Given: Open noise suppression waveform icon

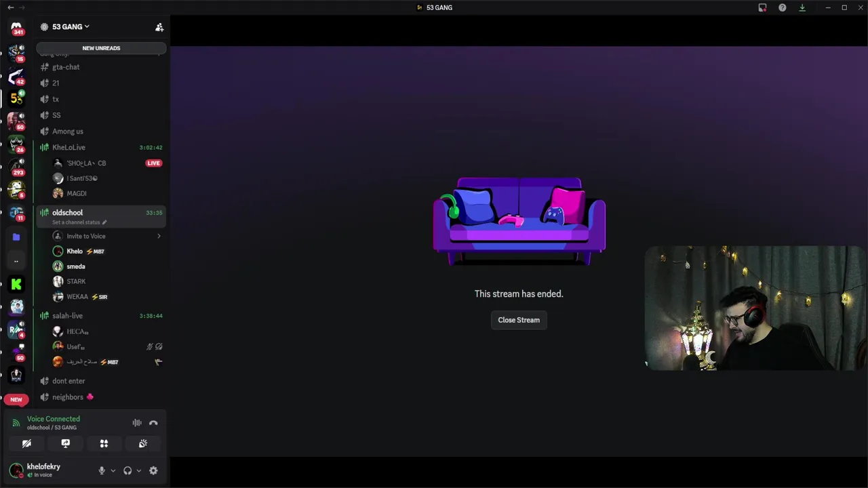Looking at the screenshot, I should point(137,423).
